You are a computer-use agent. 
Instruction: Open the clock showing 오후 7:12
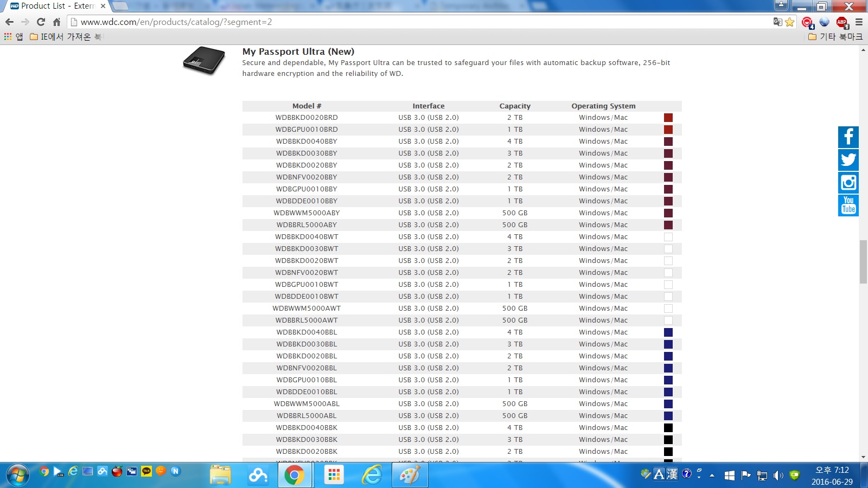tap(832, 476)
